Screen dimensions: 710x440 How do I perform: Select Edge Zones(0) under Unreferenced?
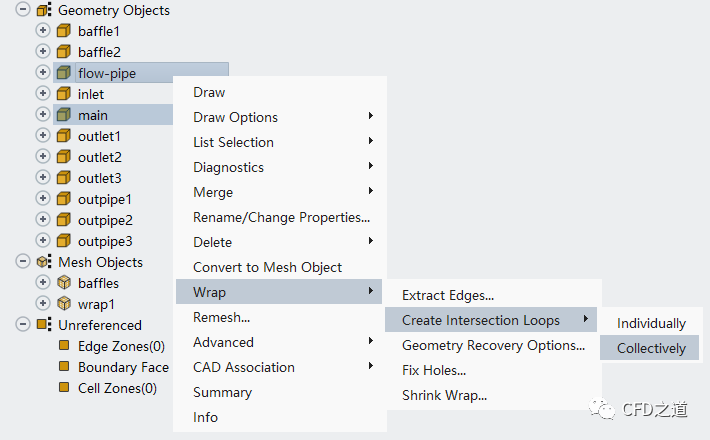121,346
